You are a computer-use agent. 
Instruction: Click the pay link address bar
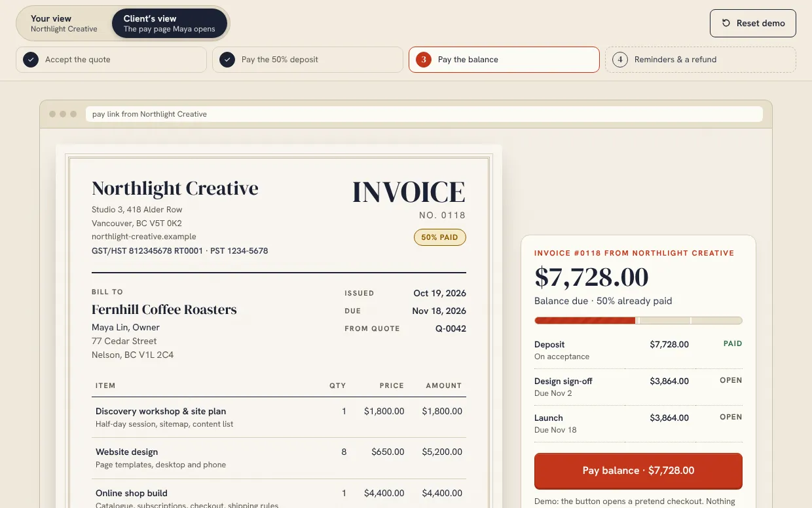pos(424,114)
